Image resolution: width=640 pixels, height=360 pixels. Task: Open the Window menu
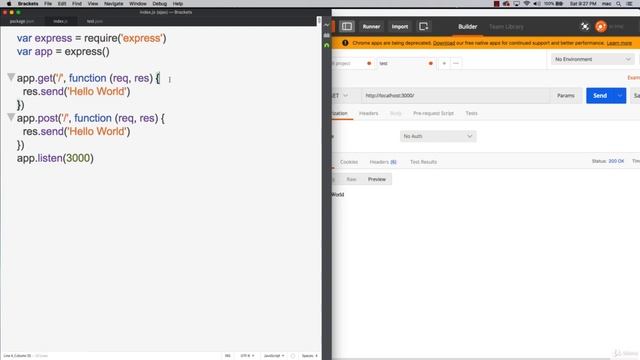(138, 4)
